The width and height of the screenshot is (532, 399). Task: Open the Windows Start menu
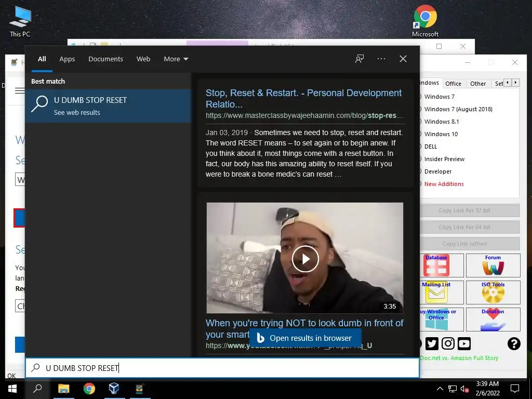click(12, 389)
